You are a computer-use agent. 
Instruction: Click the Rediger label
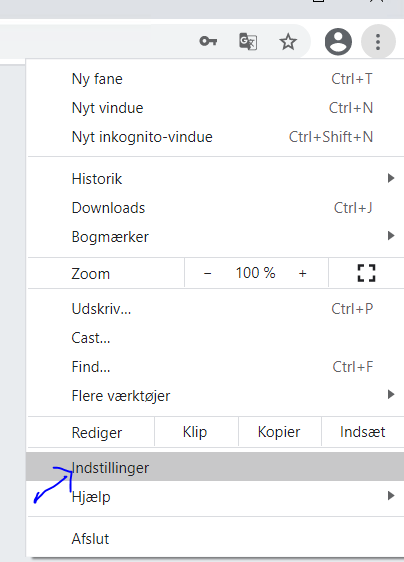click(x=97, y=433)
